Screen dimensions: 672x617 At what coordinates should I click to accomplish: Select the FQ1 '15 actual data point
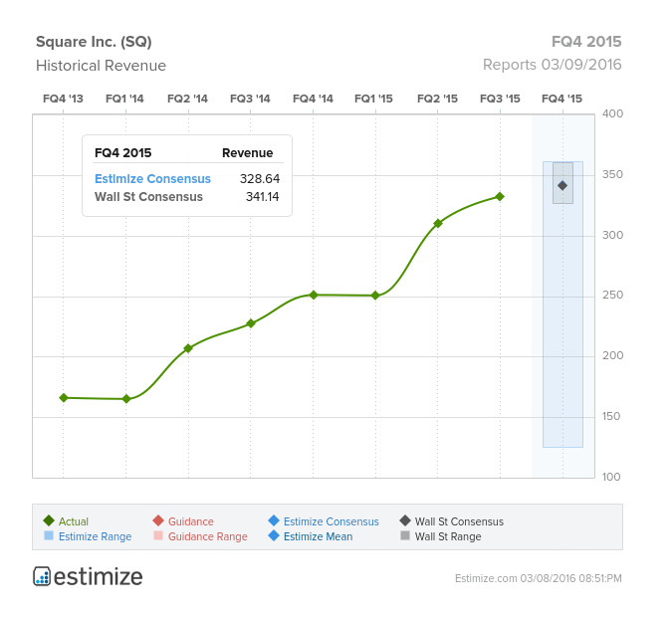click(x=375, y=296)
